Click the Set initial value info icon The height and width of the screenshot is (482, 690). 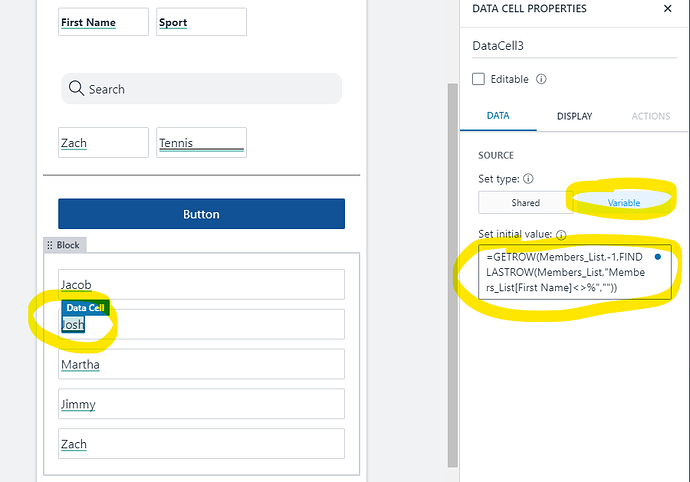561,236
